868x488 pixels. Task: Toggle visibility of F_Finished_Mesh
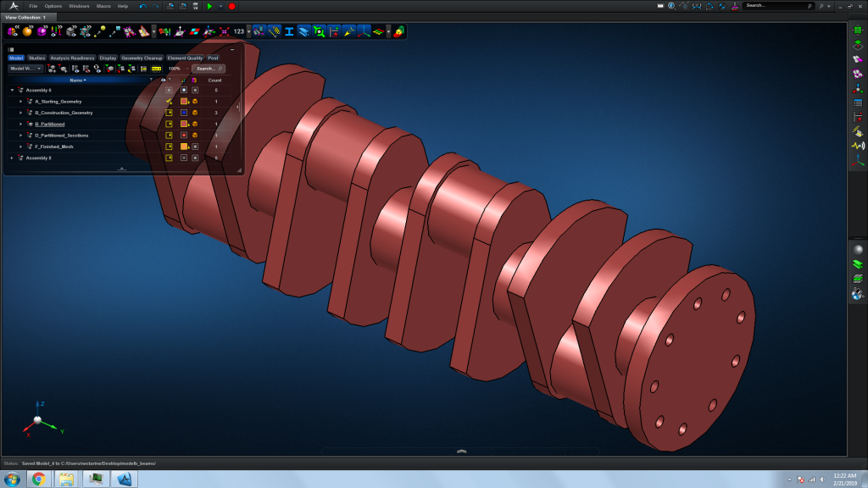(169, 147)
